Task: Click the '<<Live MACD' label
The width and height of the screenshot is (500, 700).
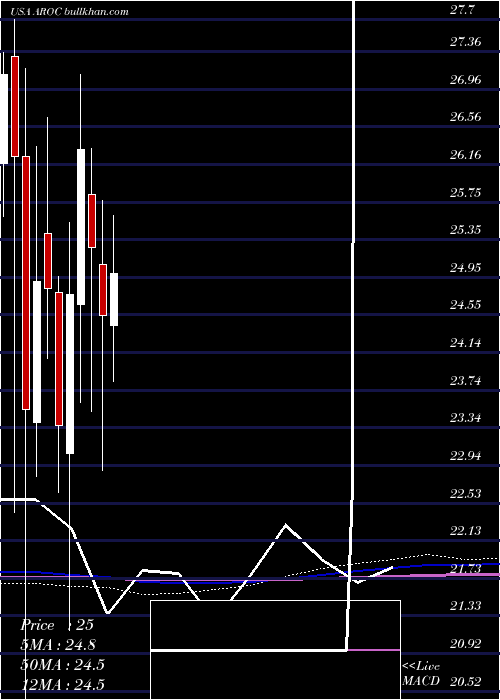Action: click(421, 674)
